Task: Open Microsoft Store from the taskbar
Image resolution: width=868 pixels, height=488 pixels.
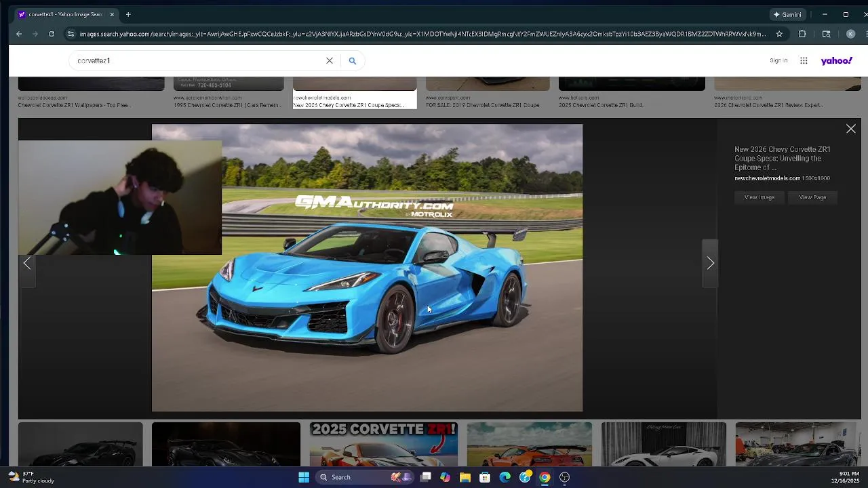Action: tap(485, 477)
